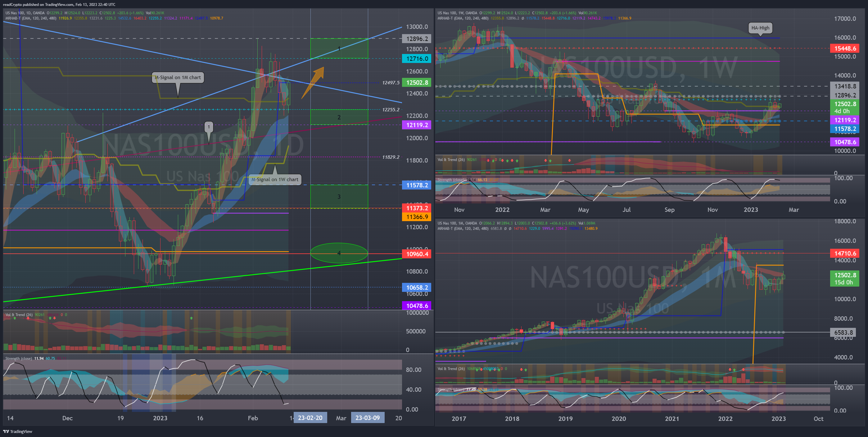Image resolution: width=868 pixels, height=437 pixels.
Task: Select the 23-03-09 date marker on time axis
Action: click(368, 418)
